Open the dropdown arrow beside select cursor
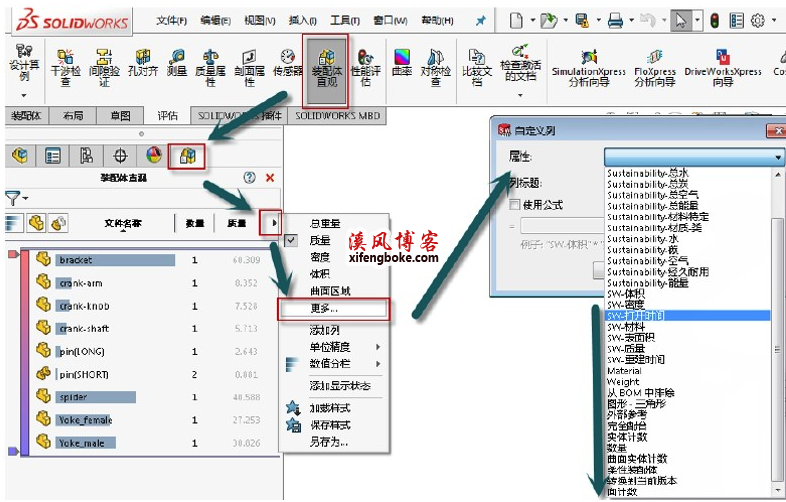786x502 pixels. pos(697,21)
